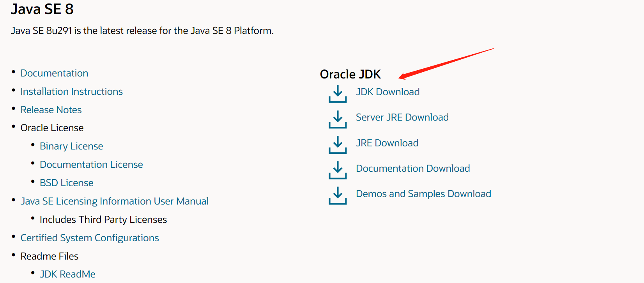Open the BSD License link

click(x=67, y=183)
